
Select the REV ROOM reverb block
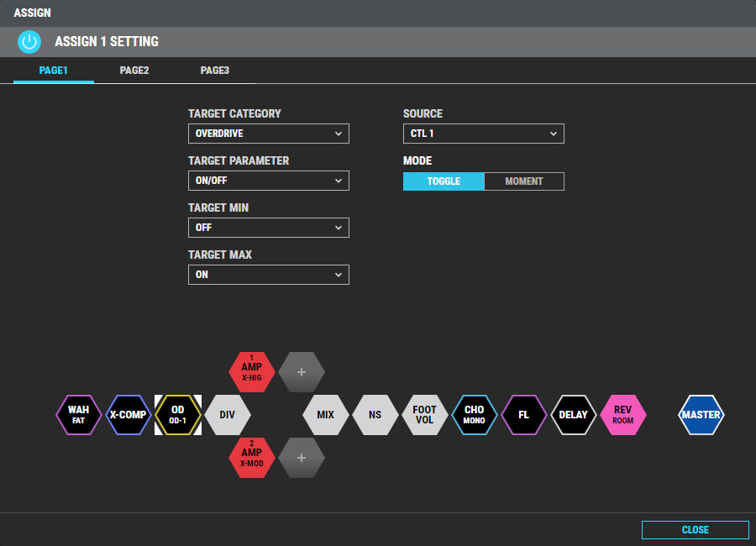tap(623, 415)
